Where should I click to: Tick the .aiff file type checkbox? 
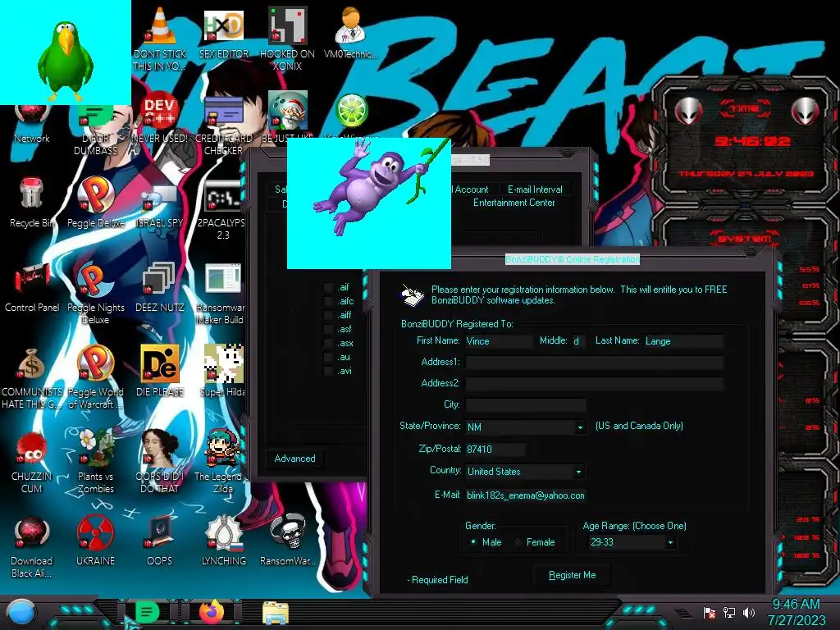[328, 316]
